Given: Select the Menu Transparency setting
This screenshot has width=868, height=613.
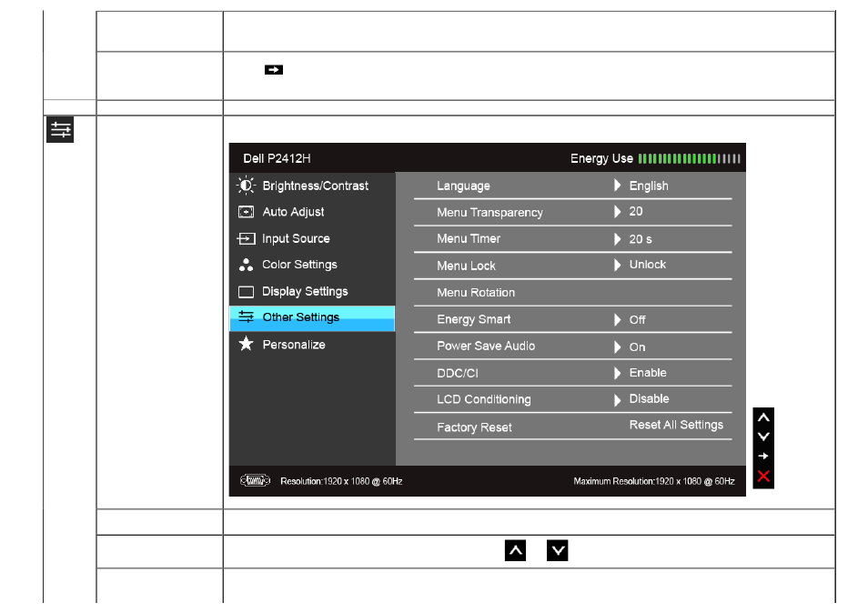Looking at the screenshot, I should 573,213.
